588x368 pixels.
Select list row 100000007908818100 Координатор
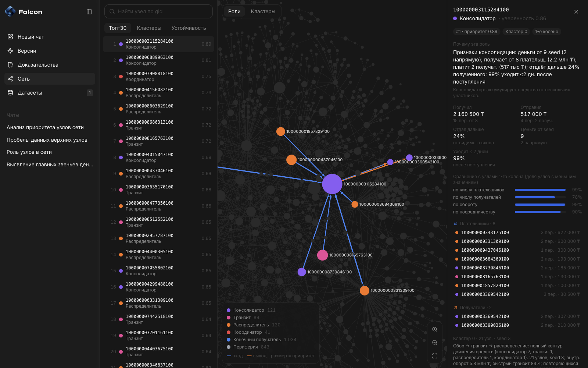(x=158, y=77)
